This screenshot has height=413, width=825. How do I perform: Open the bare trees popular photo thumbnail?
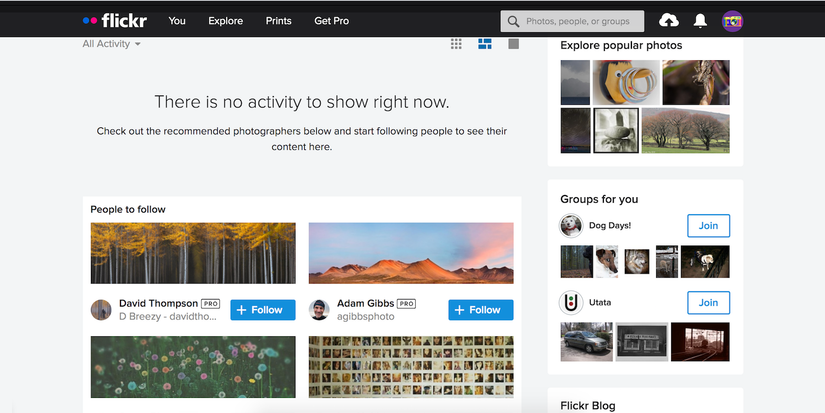[x=686, y=130]
